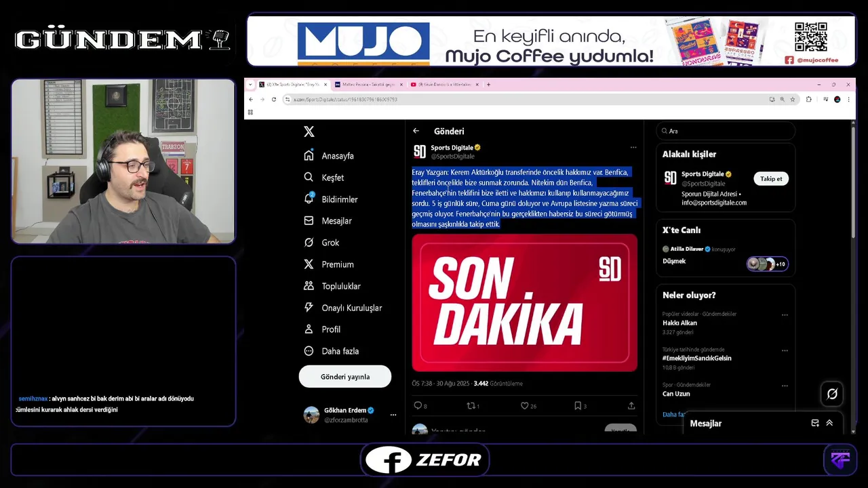Bookmark this page with star icon

click(x=792, y=99)
